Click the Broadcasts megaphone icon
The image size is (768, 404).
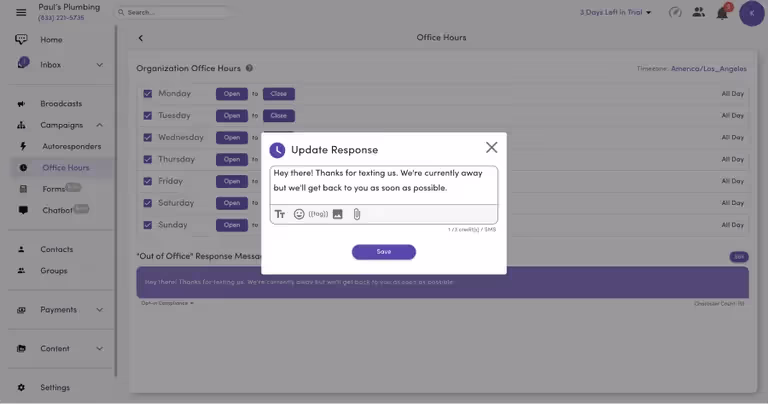click(x=21, y=104)
